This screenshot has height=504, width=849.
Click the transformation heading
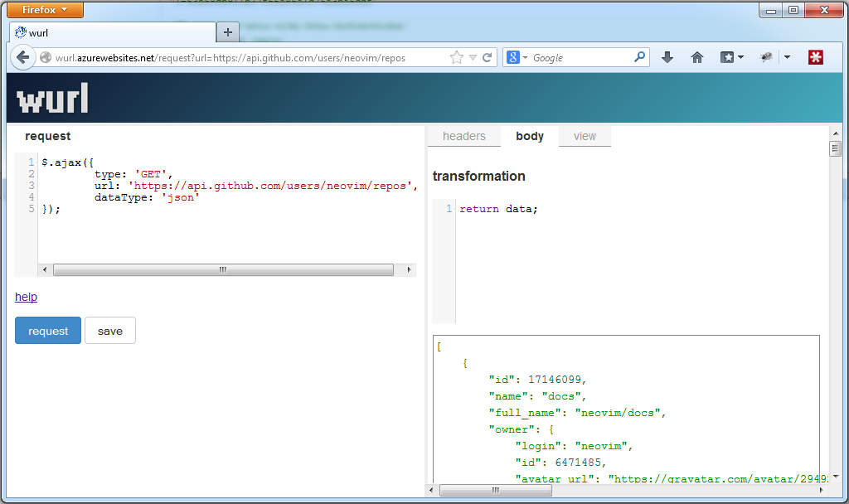click(x=478, y=176)
